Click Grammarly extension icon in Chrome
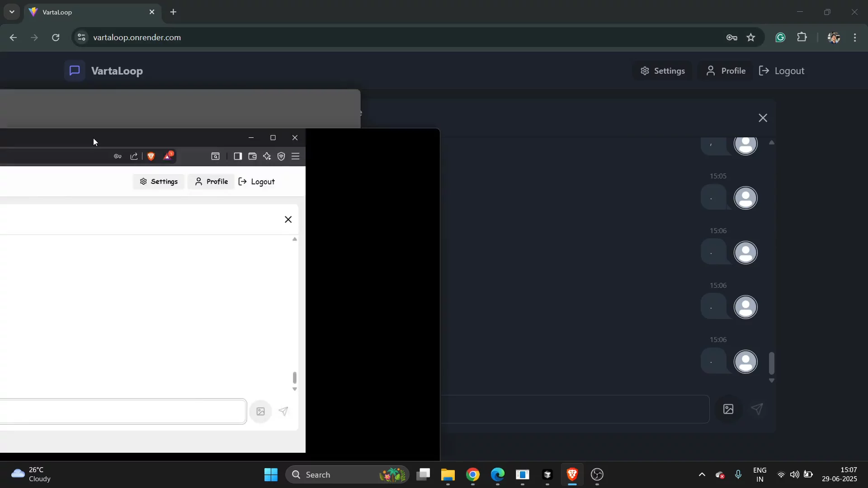The image size is (868, 488). pos(780,38)
